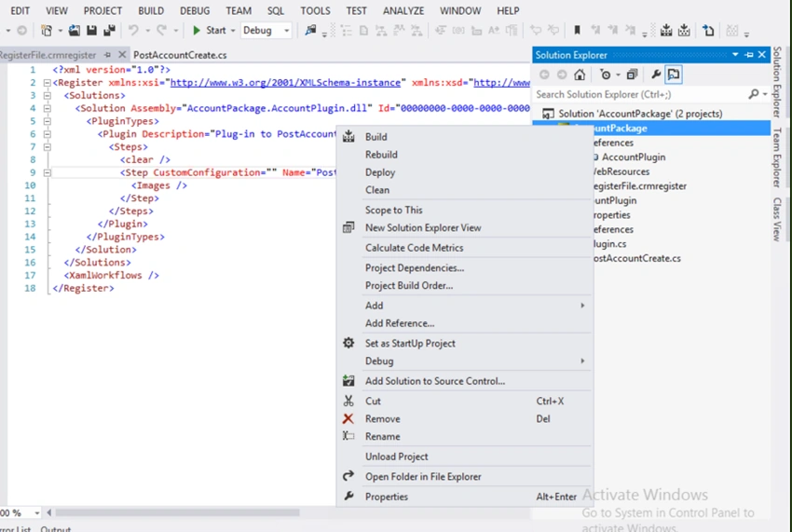Choose Scope to This
This screenshot has width=792, height=532.
[x=393, y=211]
